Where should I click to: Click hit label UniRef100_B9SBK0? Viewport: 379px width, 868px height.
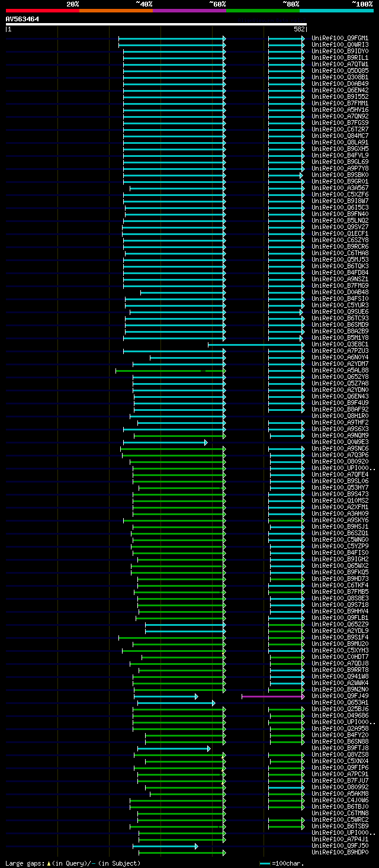tap(340, 175)
